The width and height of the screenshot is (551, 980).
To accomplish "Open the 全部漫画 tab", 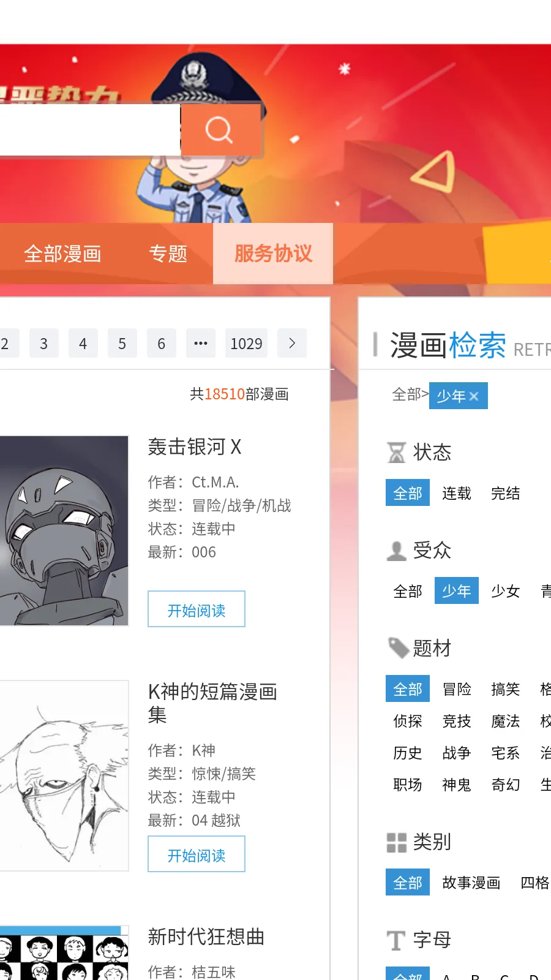I will (x=62, y=254).
